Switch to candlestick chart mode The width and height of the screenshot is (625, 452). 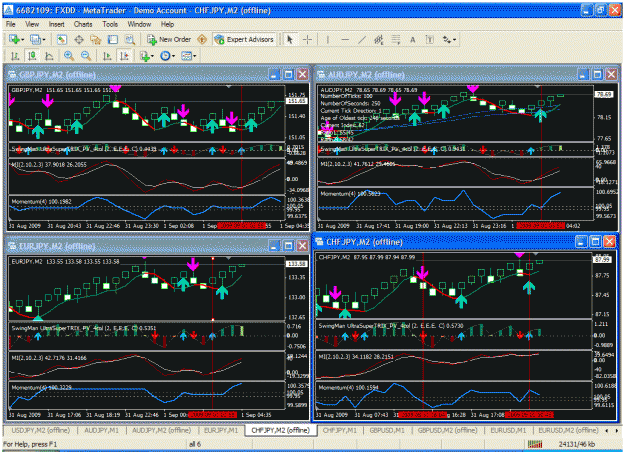tap(32, 56)
